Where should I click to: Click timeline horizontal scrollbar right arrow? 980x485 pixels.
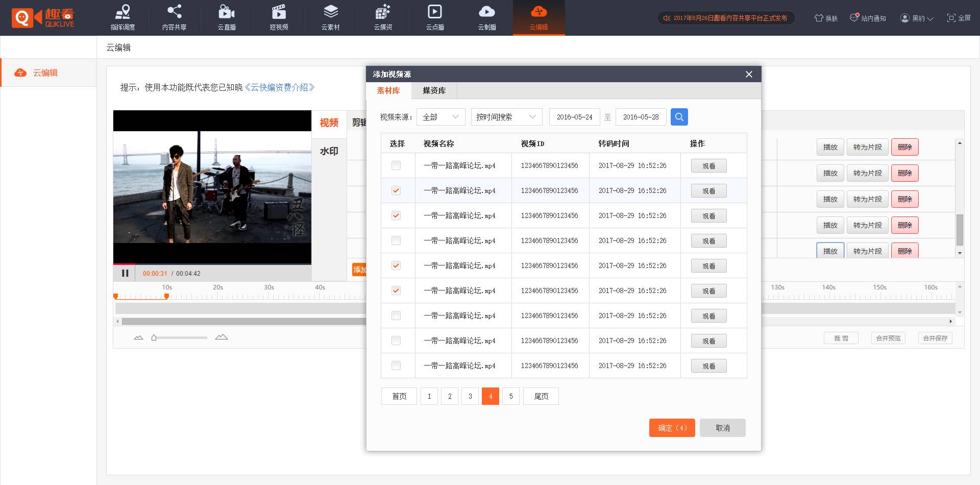(x=950, y=321)
